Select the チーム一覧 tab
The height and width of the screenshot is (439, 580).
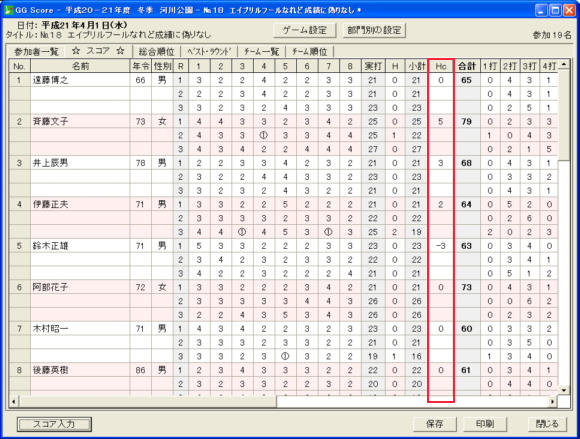[262, 51]
